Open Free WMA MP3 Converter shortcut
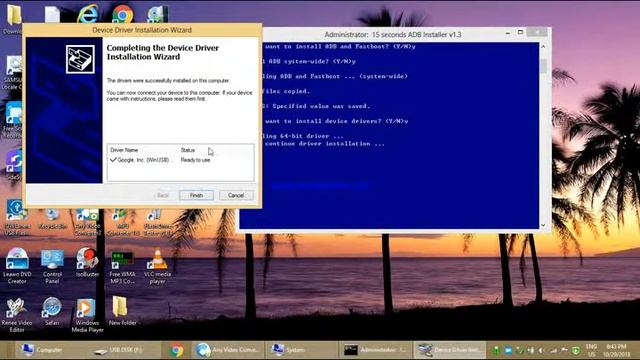Viewport: 640px width, 360px height. [x=122, y=267]
